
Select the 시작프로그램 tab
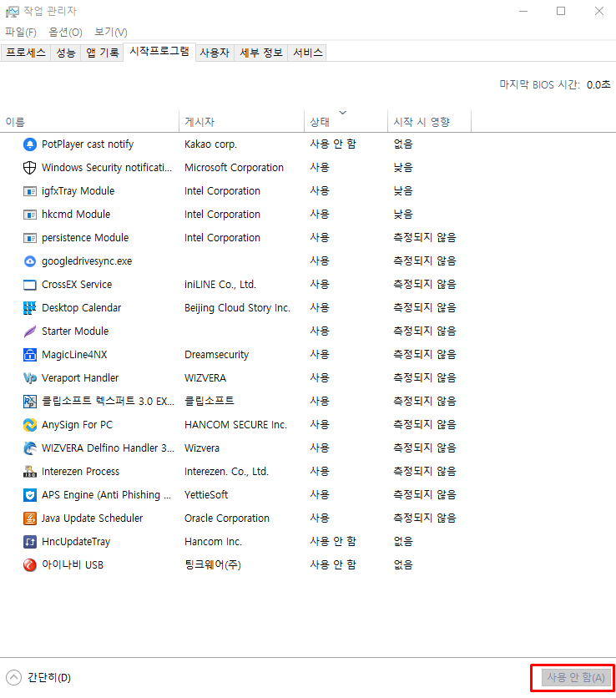point(159,52)
